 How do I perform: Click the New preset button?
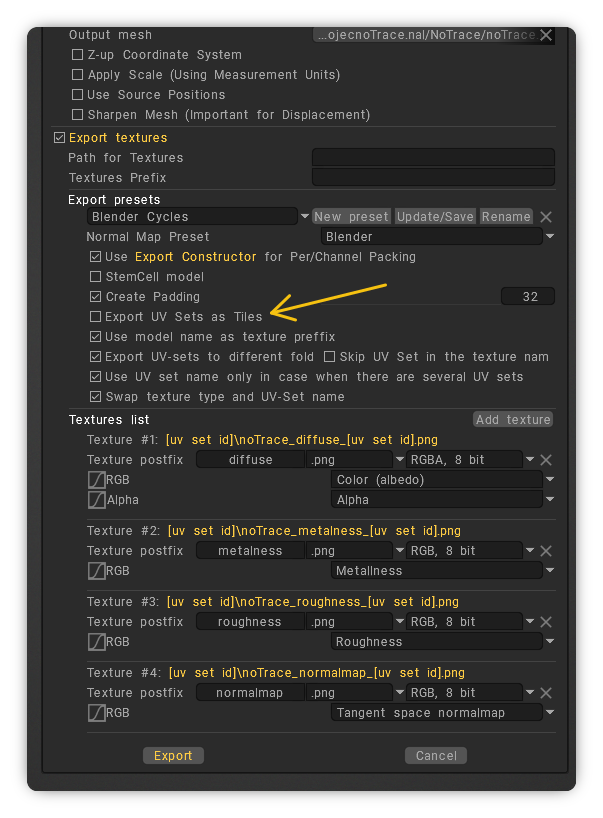click(x=351, y=217)
